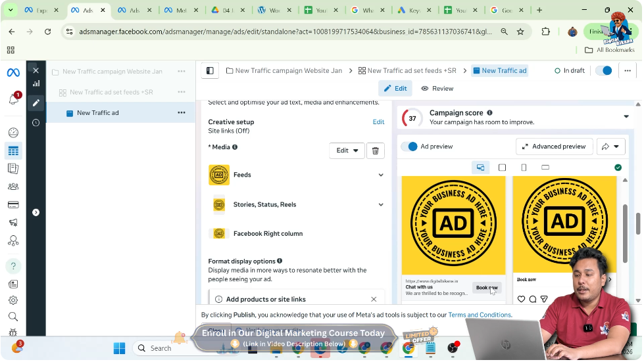Open Audiences people icon
This screenshot has width=644, height=362.
13,187
